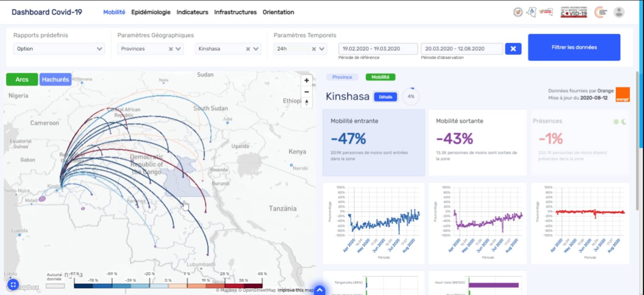Click the Filtrer les données button
The image size is (644, 295).
click(x=574, y=47)
